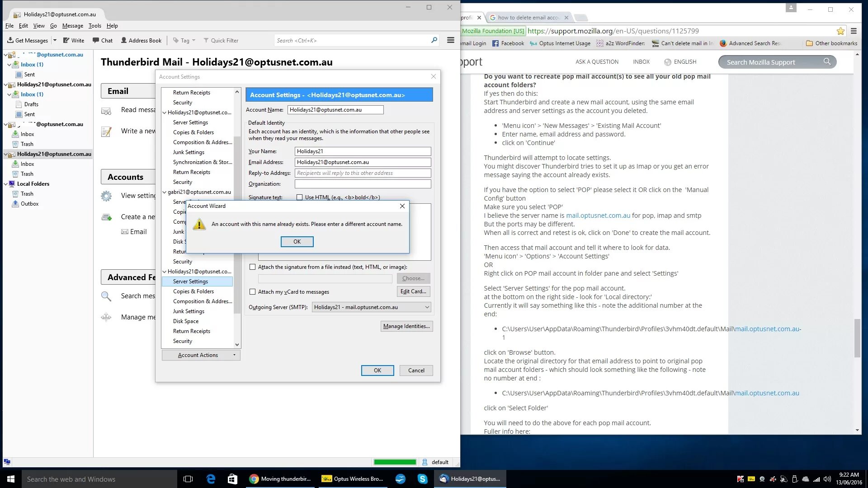Click the Quick Filter icon

click(204, 40)
